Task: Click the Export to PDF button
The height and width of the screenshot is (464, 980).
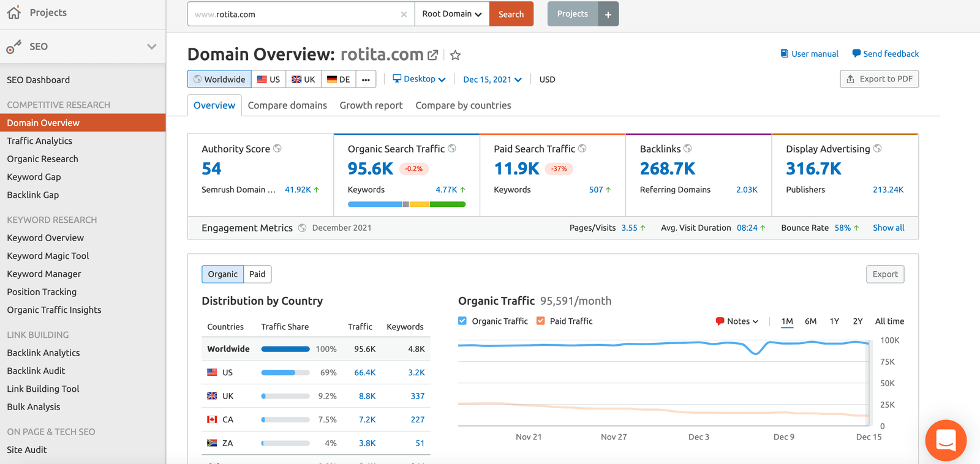Action: tap(879, 79)
